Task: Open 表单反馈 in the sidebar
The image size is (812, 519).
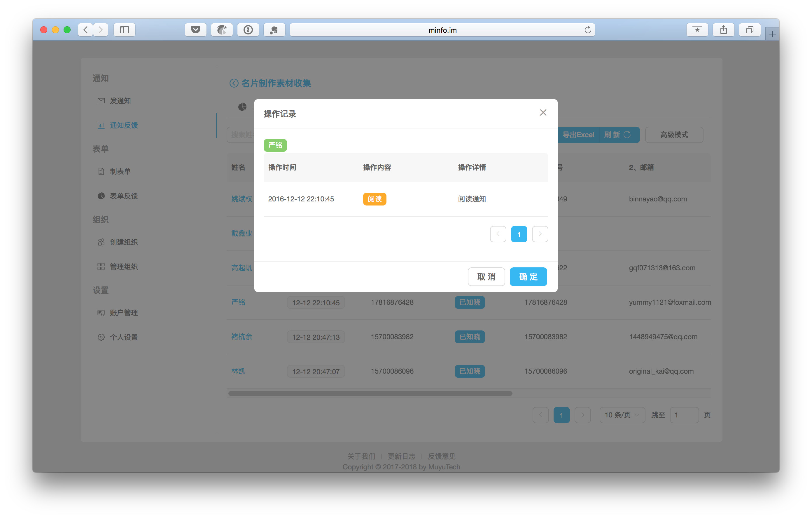Action: (x=124, y=196)
